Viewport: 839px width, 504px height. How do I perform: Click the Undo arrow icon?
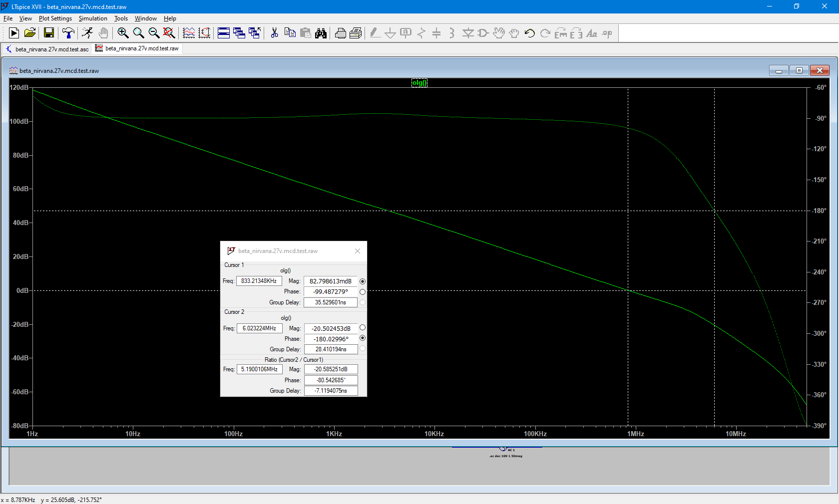click(529, 33)
